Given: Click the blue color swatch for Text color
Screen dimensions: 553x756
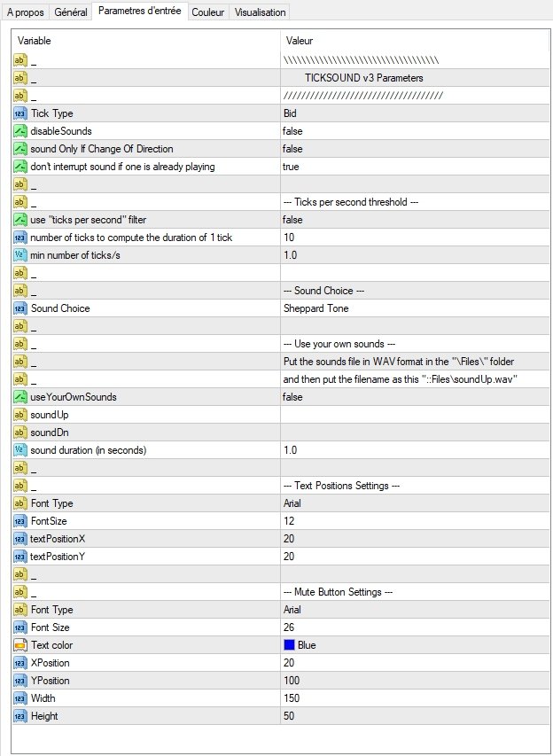Looking at the screenshot, I should click(289, 645).
